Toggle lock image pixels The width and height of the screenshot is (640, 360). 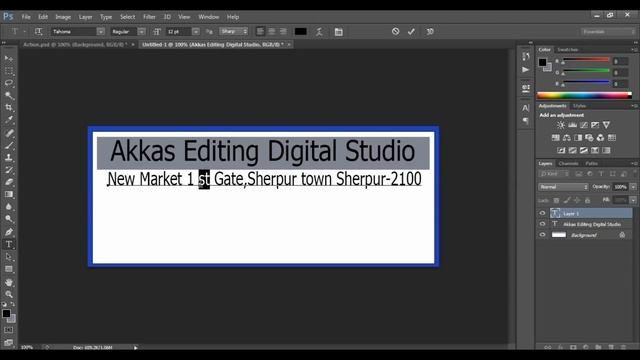click(x=567, y=200)
